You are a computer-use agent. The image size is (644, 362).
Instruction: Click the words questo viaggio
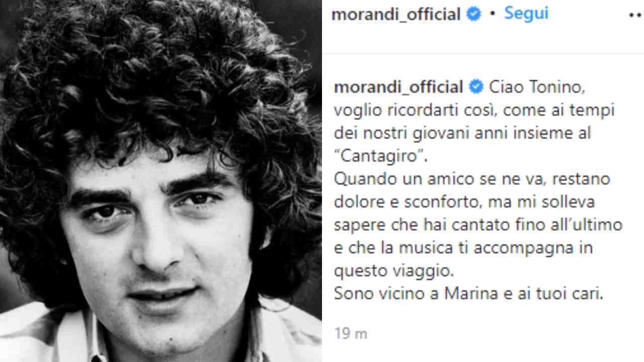394,271
